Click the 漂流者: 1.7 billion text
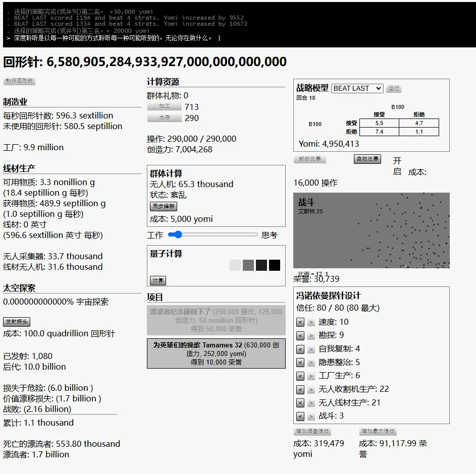 point(36,455)
